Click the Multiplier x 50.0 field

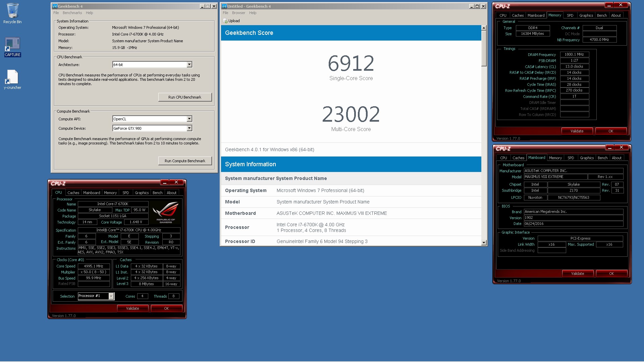pos(94,272)
